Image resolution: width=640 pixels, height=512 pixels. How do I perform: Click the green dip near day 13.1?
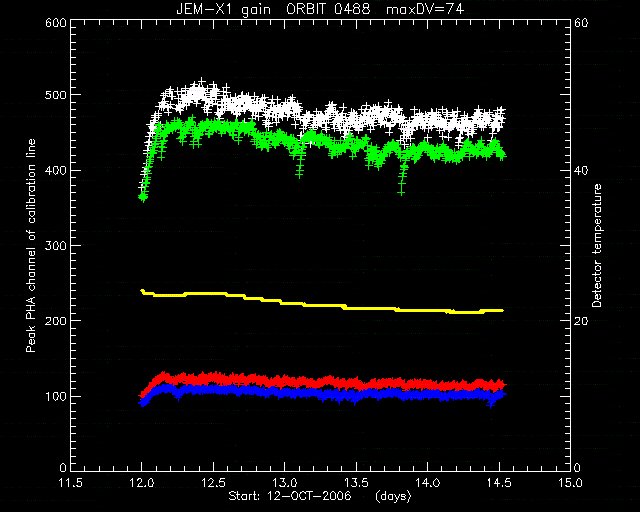coord(300,165)
